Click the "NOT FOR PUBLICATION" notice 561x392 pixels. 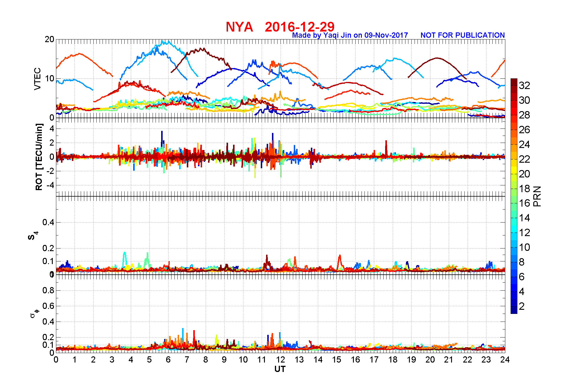pyautogui.click(x=463, y=35)
